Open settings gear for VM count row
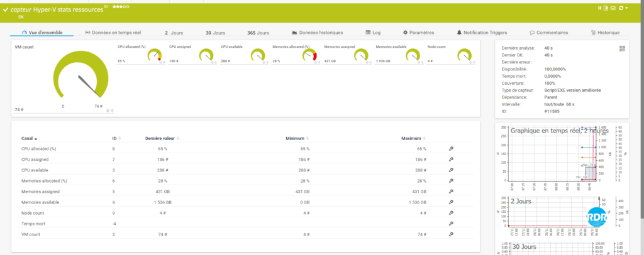This screenshot has height=255, width=644. pos(451,234)
